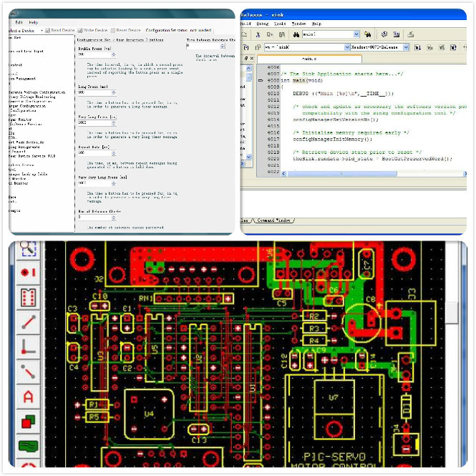This screenshot has width=476, height=476.
Task: Click the Write Device button
Action: (x=95, y=30)
